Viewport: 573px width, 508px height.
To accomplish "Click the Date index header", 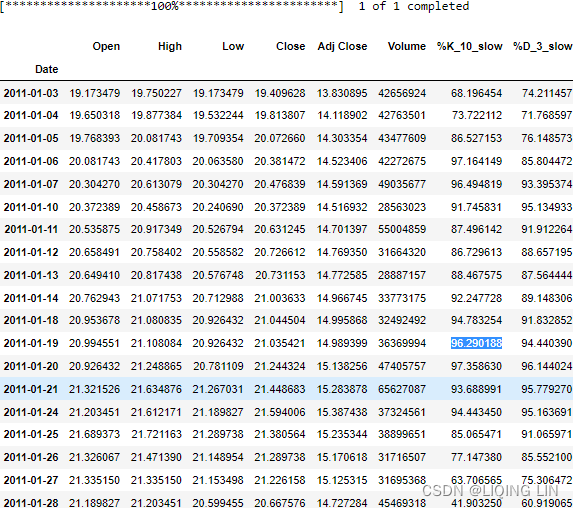I will click(x=46, y=69).
